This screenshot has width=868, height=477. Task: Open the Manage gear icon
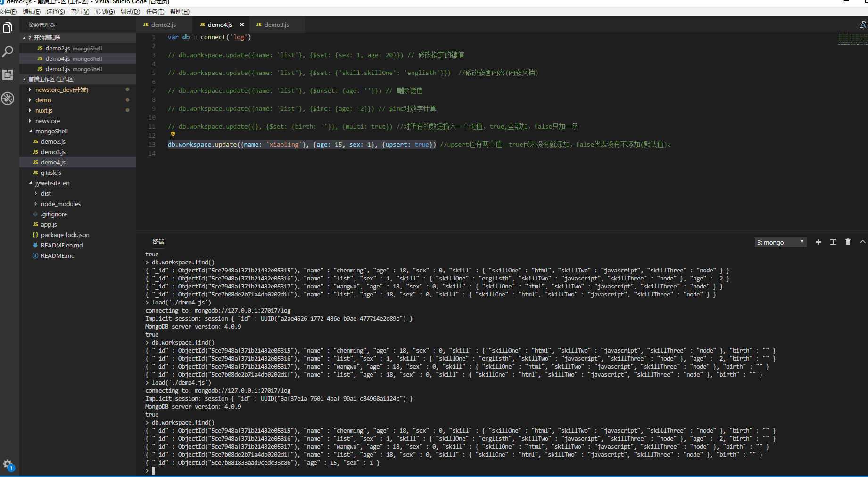(8, 464)
